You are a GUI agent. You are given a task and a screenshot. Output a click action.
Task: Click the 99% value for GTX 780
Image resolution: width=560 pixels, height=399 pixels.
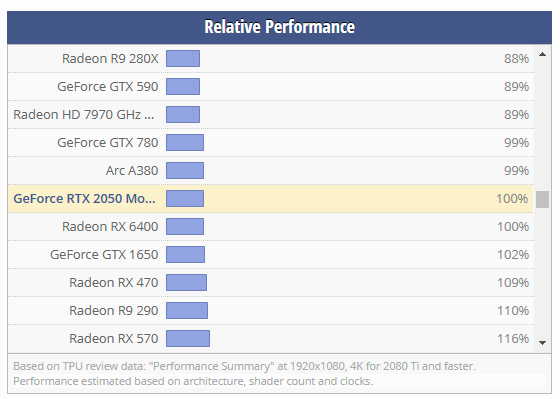[516, 143]
